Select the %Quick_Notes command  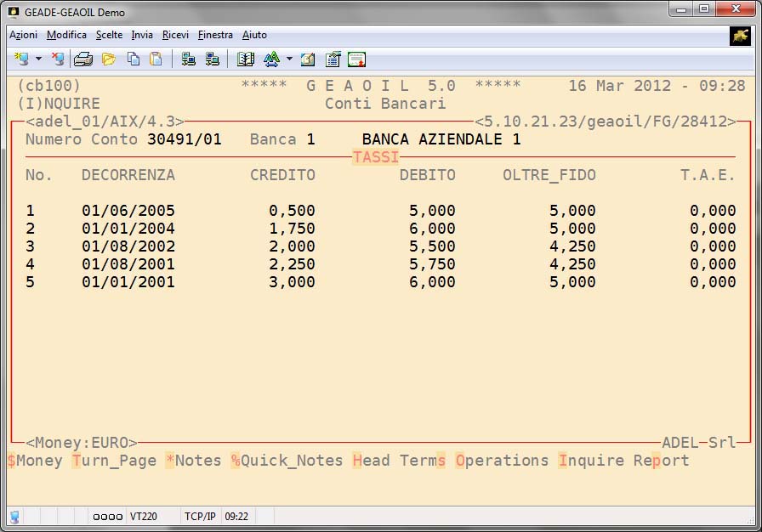tap(286, 461)
